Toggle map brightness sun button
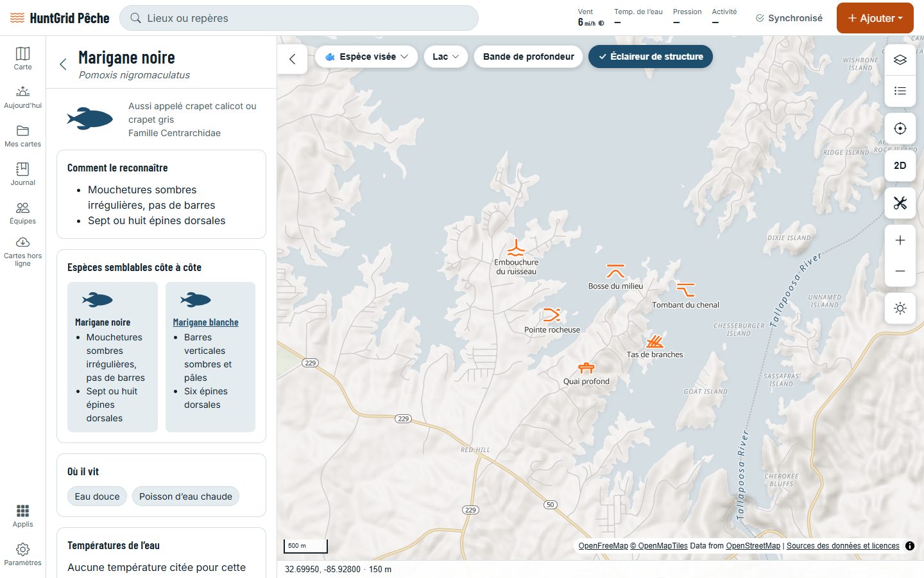 [900, 308]
